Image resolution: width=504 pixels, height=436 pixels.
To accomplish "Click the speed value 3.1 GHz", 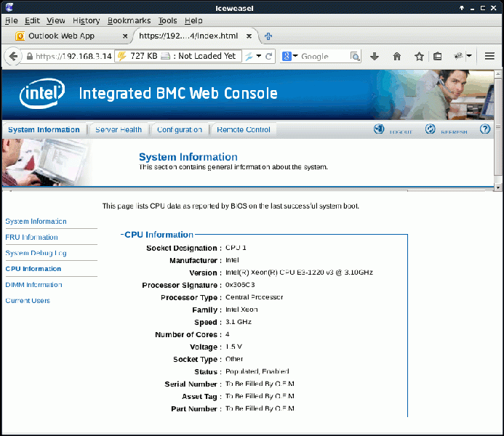I will (238, 322).
